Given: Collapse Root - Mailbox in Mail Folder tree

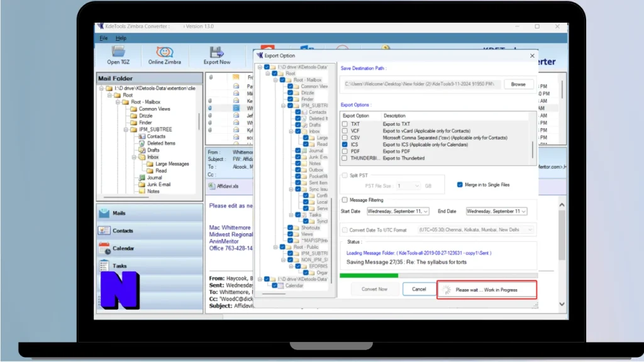Looking at the screenshot, I should 118,102.
